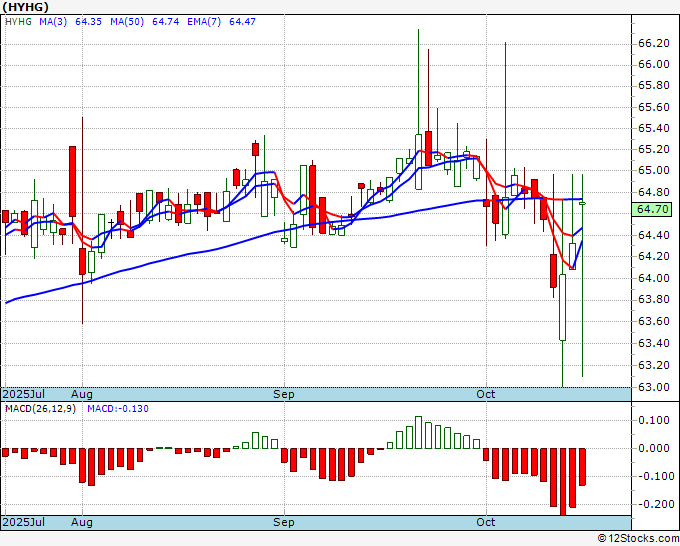This screenshot has width=680, height=546.
Task: Click the MACD:-0.130 value
Action: click(x=118, y=409)
